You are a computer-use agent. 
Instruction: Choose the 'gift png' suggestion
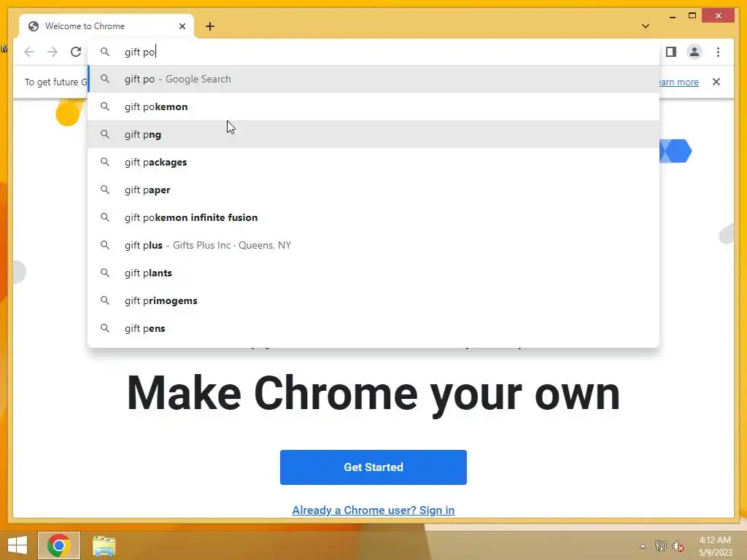point(373,134)
